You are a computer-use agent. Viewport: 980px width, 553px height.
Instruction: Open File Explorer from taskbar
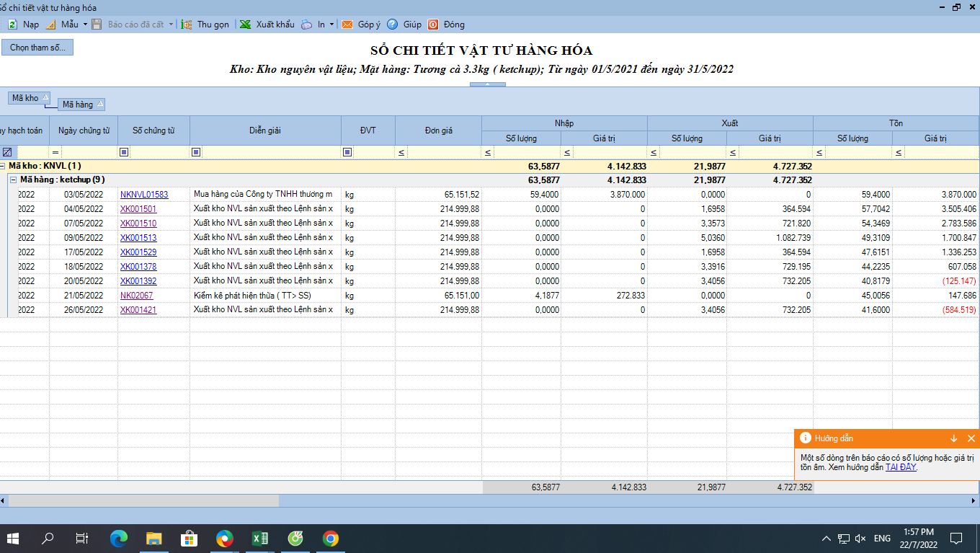[x=153, y=539]
